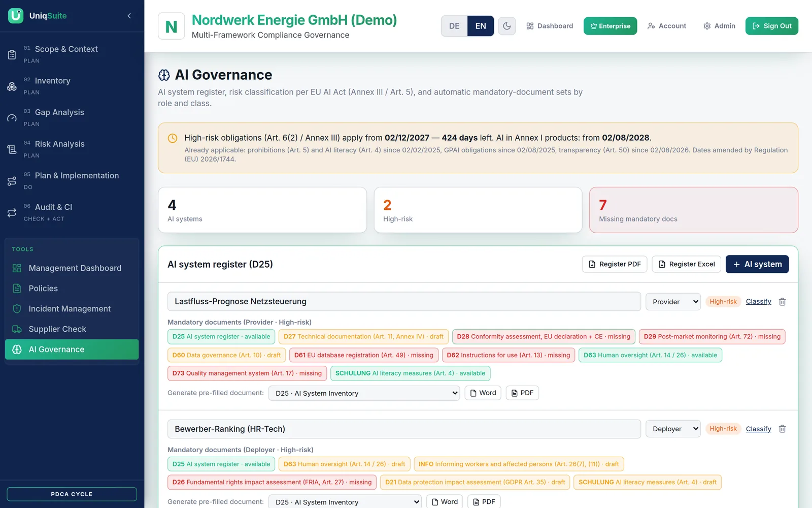812x508 pixels.
Task: Open Audit & CI step
Action: (72, 213)
